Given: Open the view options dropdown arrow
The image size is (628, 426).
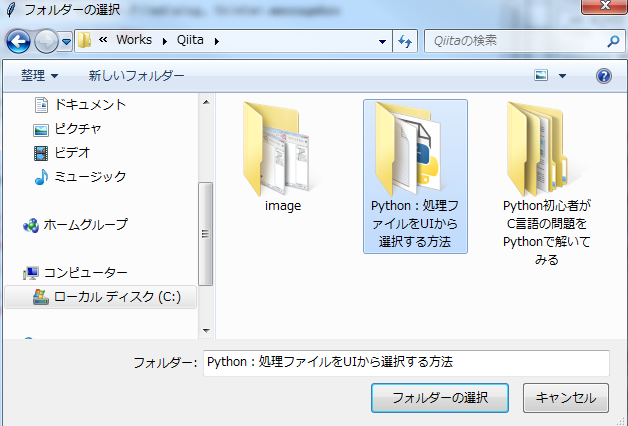Looking at the screenshot, I should (x=562, y=76).
